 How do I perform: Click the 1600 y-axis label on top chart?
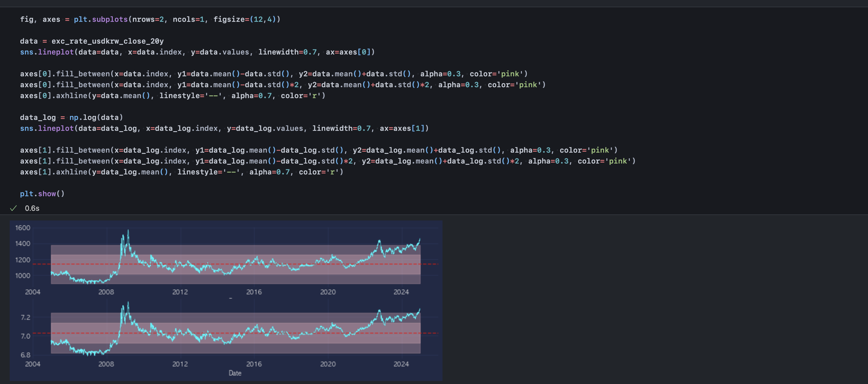pos(22,228)
